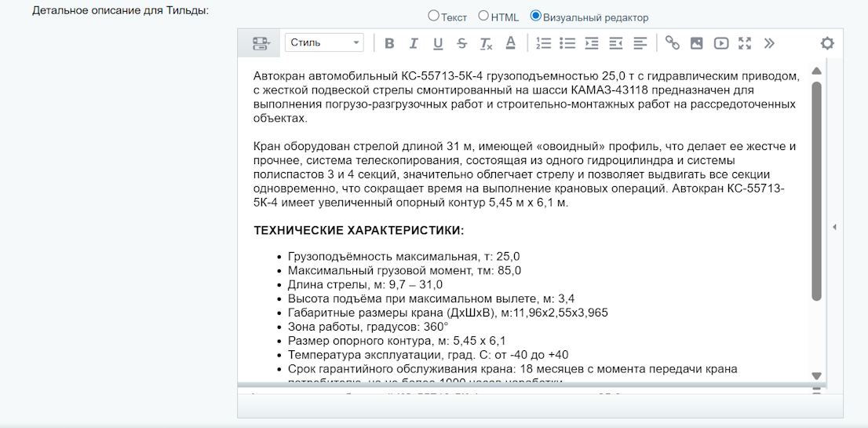Switch the editor to fullscreen mode

(745, 43)
